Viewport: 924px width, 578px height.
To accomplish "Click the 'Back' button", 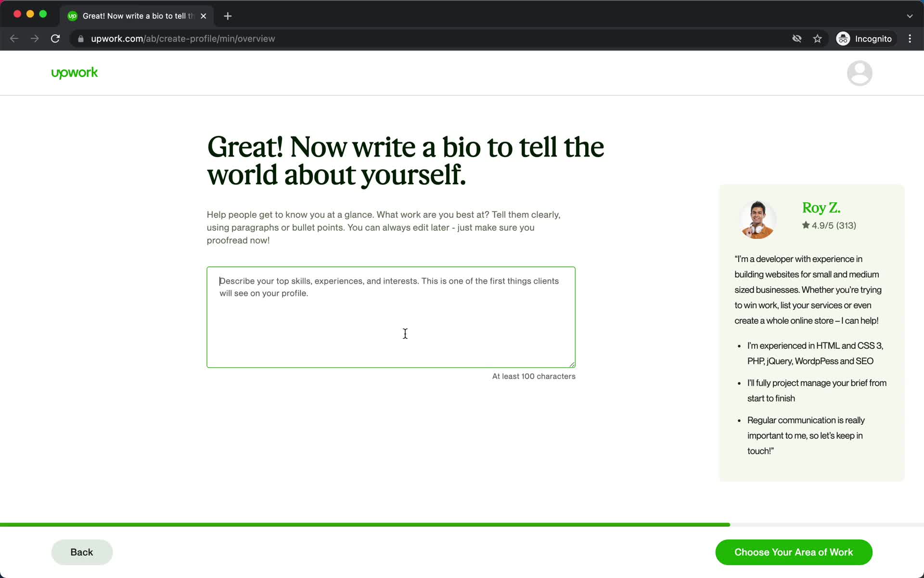I will [x=81, y=552].
